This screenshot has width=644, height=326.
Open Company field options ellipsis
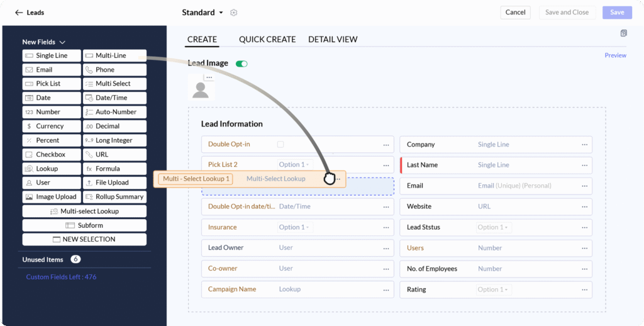584,145
